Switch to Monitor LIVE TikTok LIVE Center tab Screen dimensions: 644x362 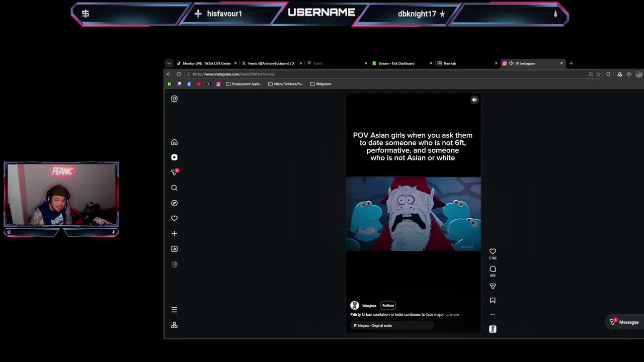[x=206, y=63]
